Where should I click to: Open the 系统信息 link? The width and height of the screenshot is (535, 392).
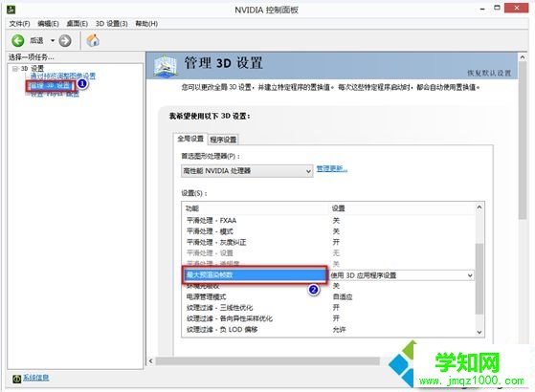point(35,378)
